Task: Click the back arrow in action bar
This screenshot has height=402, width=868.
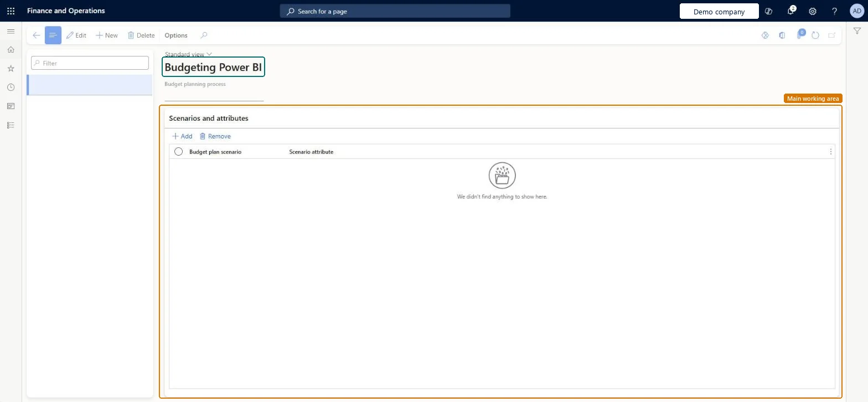Action: point(36,35)
